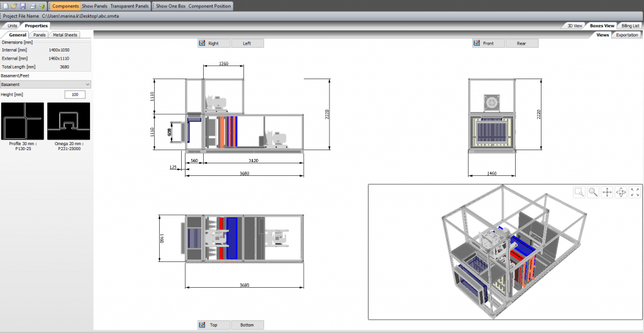Click the Print icon in the toolbar
The image size is (644, 333).
point(33,6)
